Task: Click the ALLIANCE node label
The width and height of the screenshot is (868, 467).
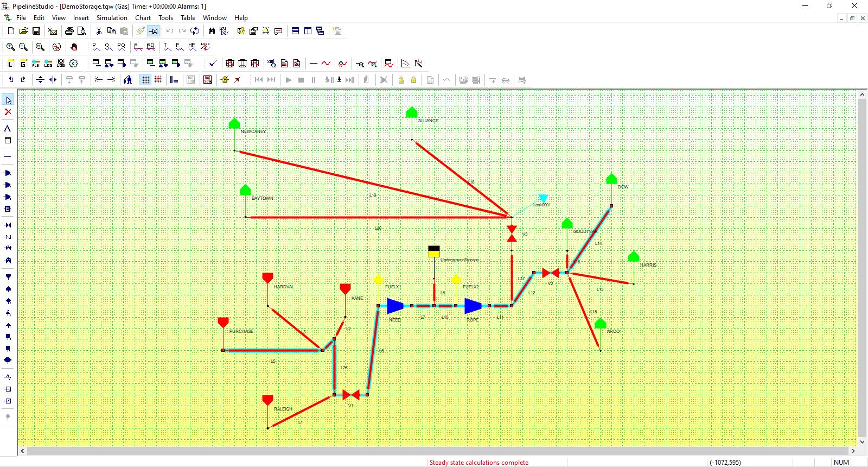Action: (429, 121)
